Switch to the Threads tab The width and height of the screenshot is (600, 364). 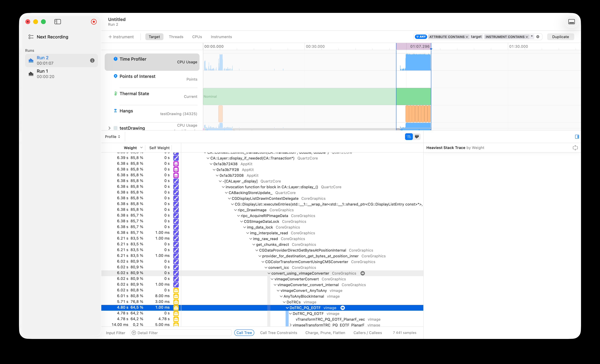[176, 37]
